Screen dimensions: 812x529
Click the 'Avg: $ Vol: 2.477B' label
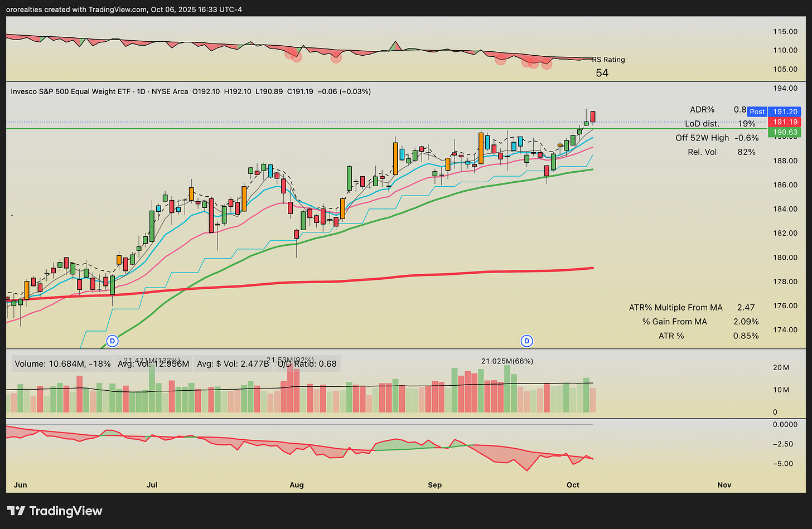pos(233,364)
